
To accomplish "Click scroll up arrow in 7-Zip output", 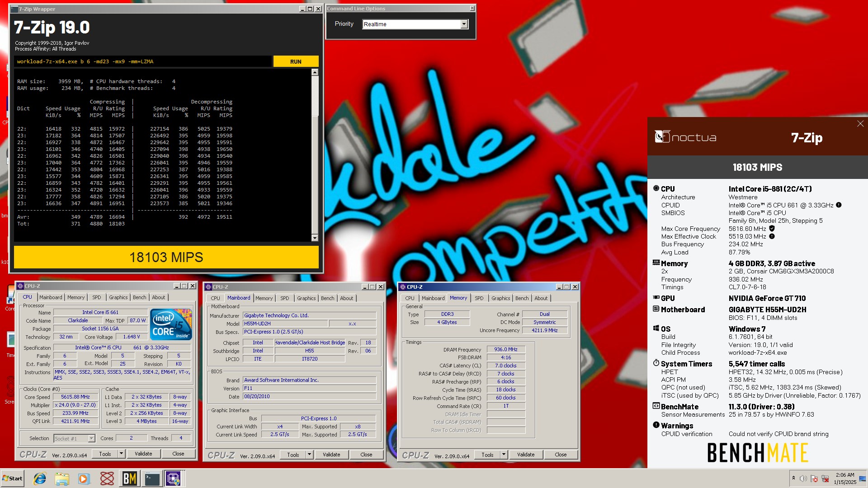I will [315, 72].
